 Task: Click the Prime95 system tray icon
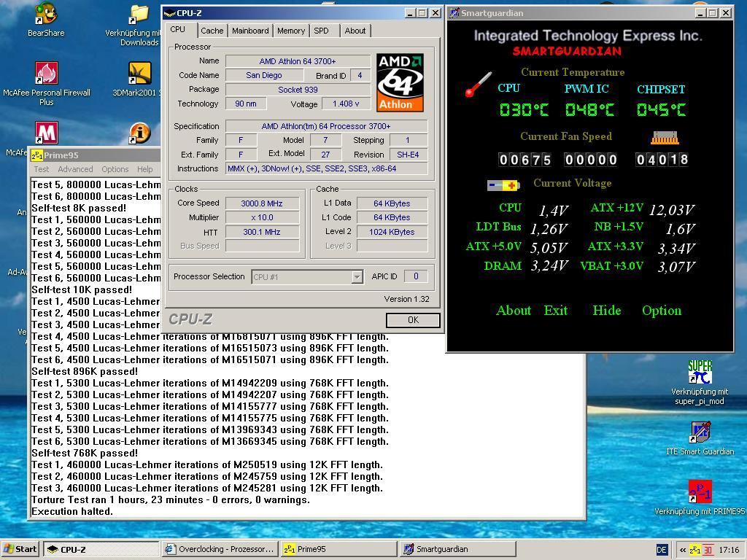[695, 550]
